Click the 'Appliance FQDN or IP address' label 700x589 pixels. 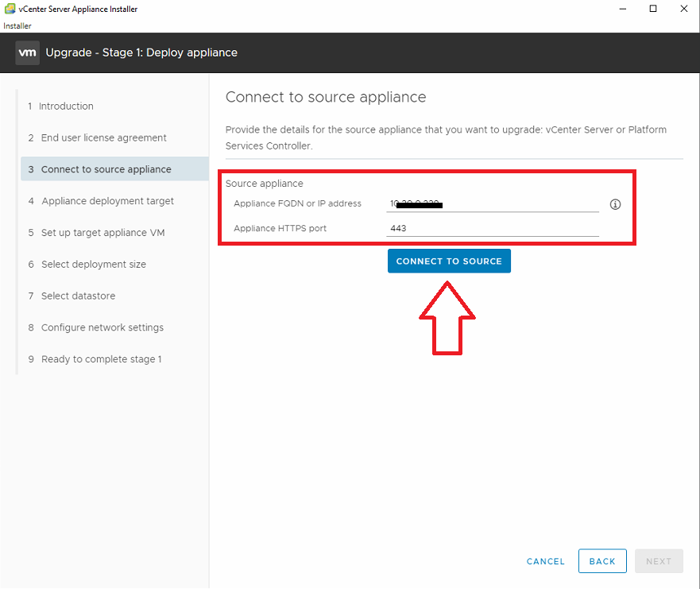click(297, 203)
